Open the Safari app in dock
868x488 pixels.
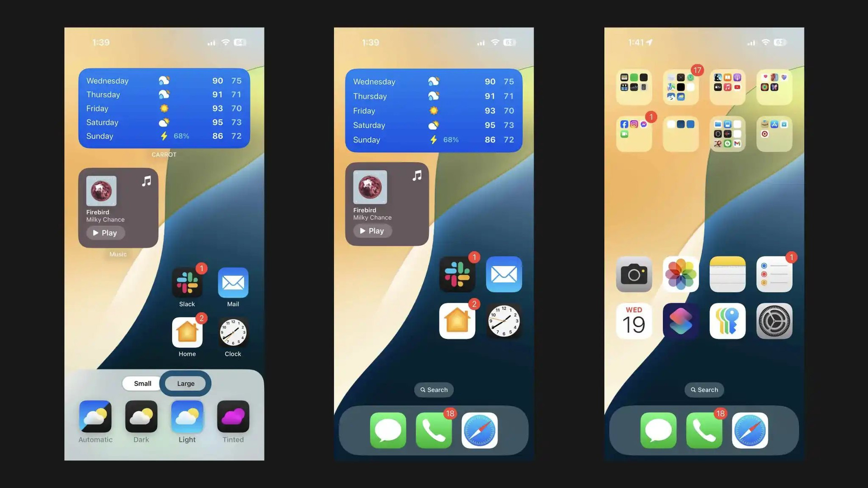tap(480, 430)
